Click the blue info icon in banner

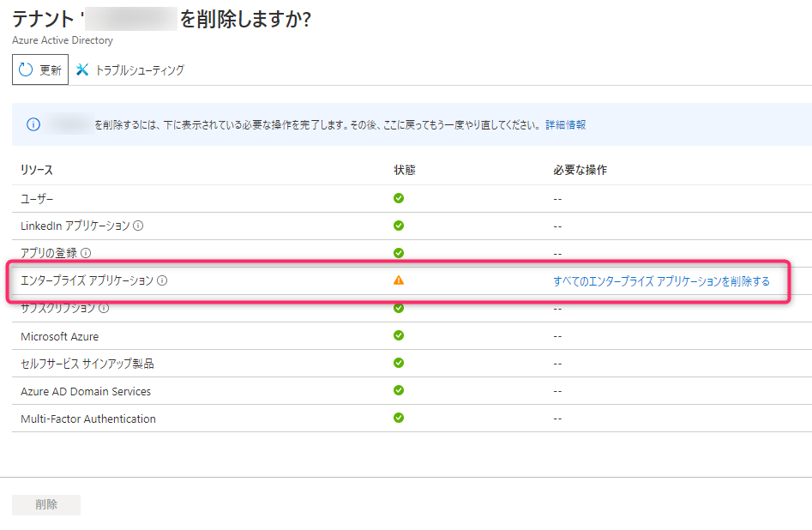point(33,125)
